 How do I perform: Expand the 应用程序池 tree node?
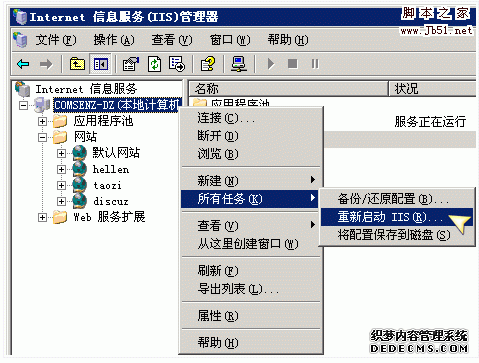[x=42, y=121]
